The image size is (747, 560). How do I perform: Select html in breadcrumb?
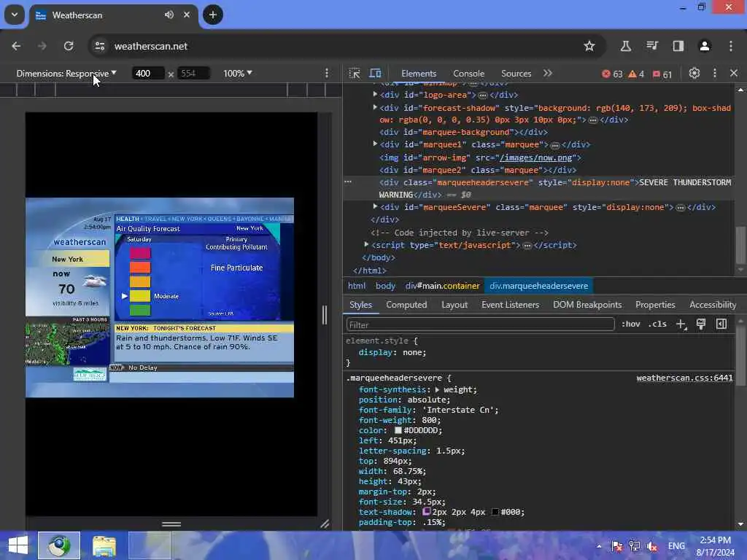[357, 286]
